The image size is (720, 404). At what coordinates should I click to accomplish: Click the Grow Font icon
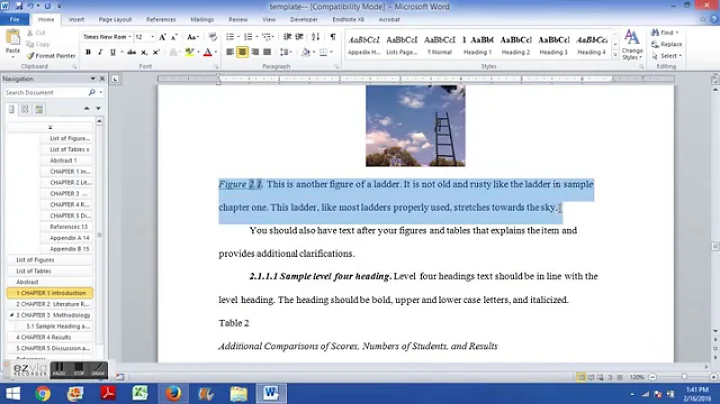point(162,37)
